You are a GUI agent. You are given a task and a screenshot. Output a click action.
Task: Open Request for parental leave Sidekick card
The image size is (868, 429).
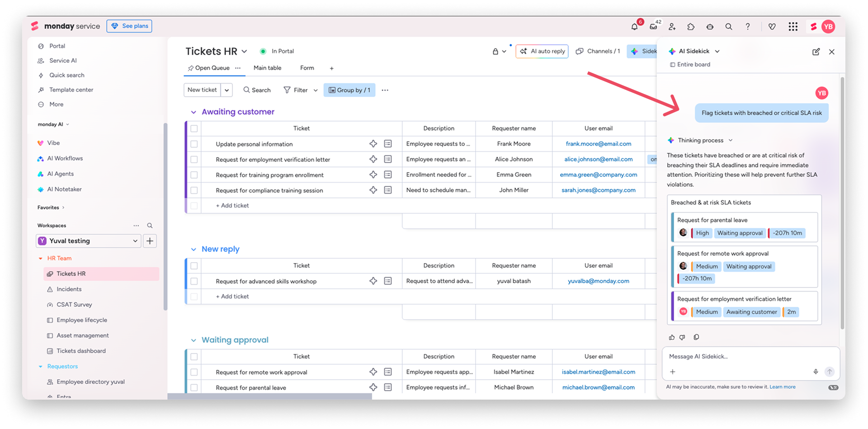pos(745,227)
